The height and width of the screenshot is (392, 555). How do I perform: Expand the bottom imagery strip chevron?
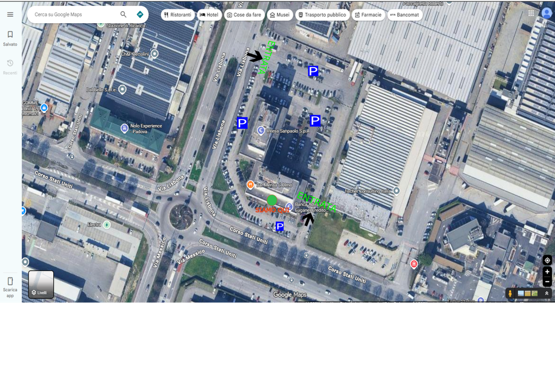point(546,293)
